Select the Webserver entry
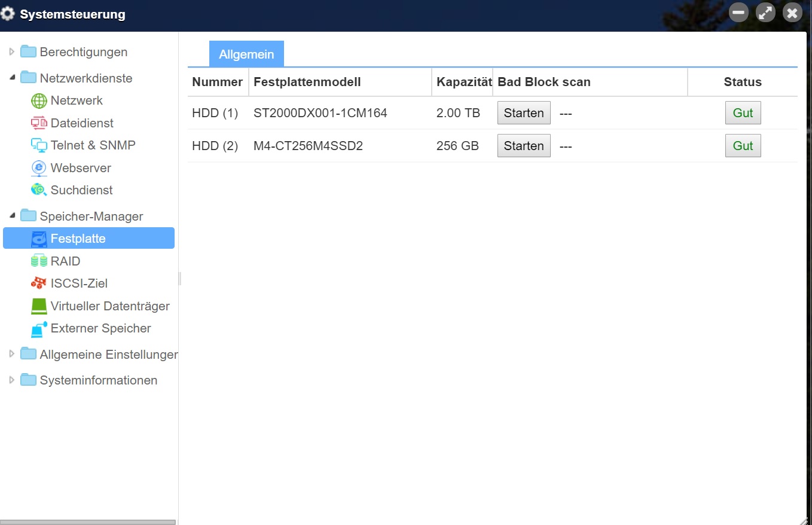Screen dimensions: 812x525 [x=81, y=168]
